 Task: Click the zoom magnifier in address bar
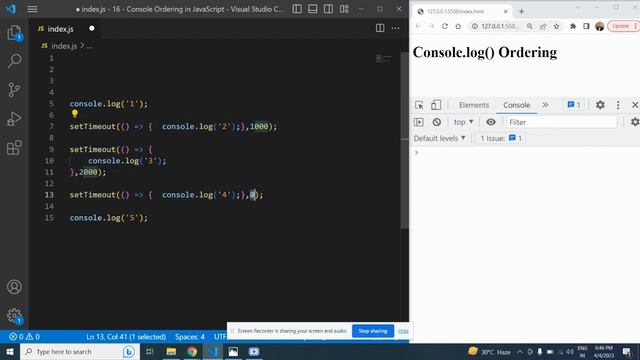530,26
